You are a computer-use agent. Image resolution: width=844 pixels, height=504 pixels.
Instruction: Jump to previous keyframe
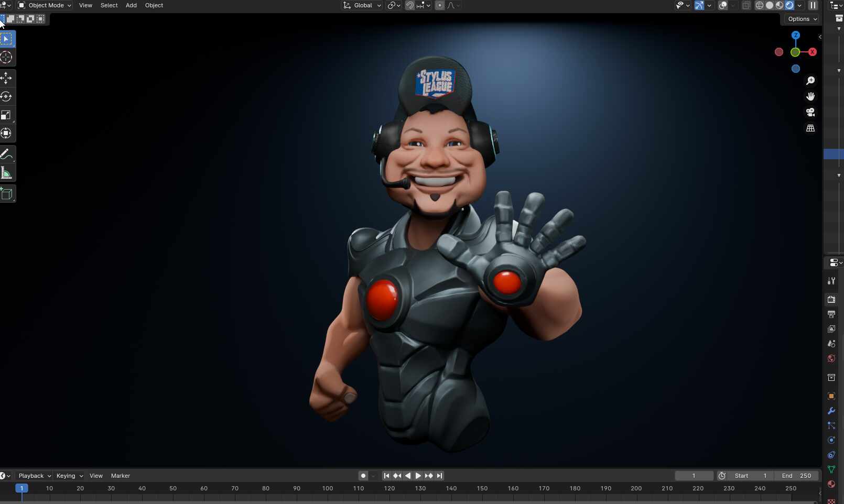coord(397,476)
